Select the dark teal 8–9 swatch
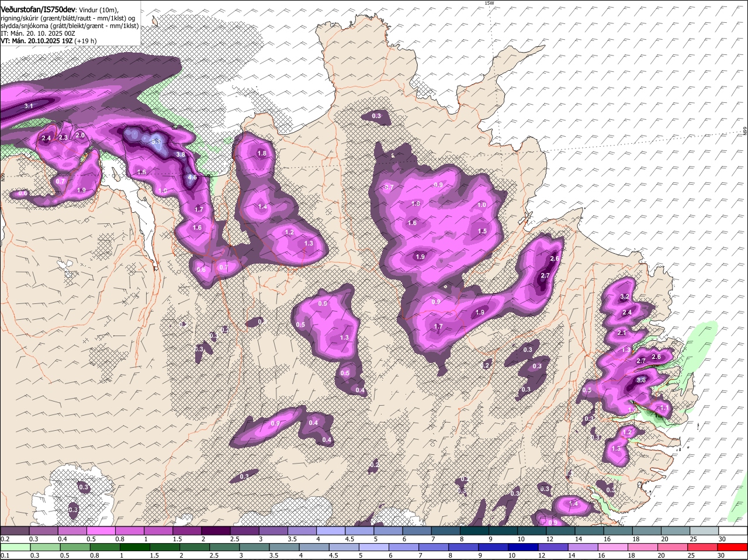This screenshot has height=560, width=748. [476, 531]
